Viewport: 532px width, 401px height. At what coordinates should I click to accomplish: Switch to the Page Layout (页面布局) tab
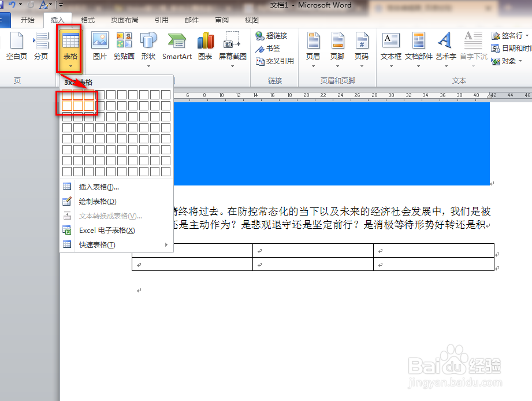tap(125, 20)
